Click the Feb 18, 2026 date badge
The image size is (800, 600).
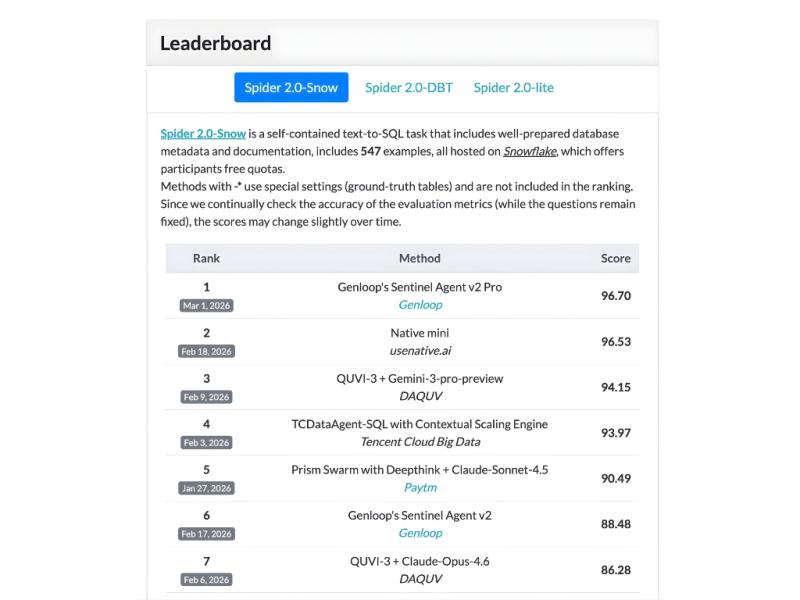click(204, 351)
